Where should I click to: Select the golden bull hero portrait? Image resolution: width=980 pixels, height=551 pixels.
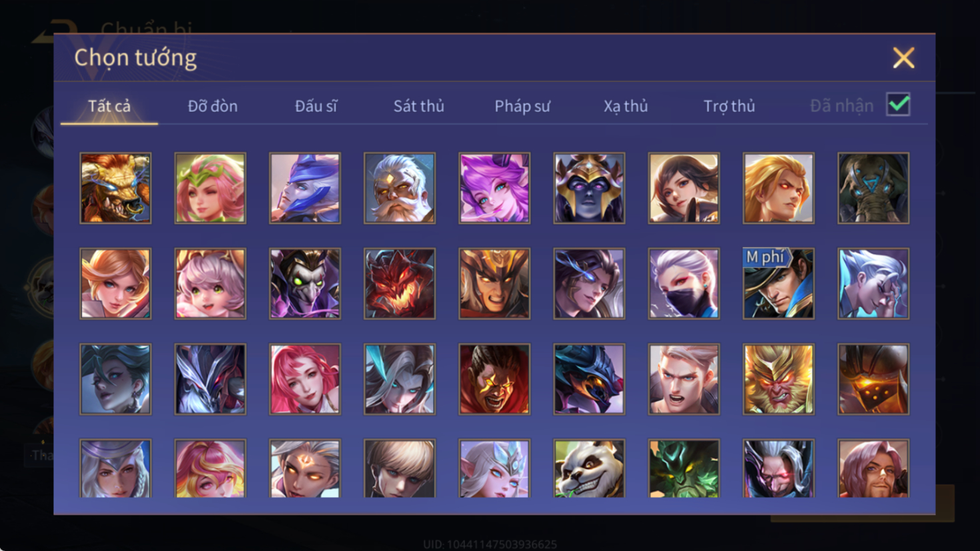click(x=115, y=188)
